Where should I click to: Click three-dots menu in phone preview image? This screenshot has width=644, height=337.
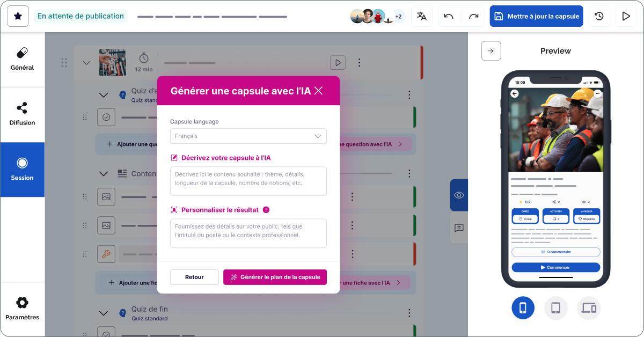click(597, 93)
